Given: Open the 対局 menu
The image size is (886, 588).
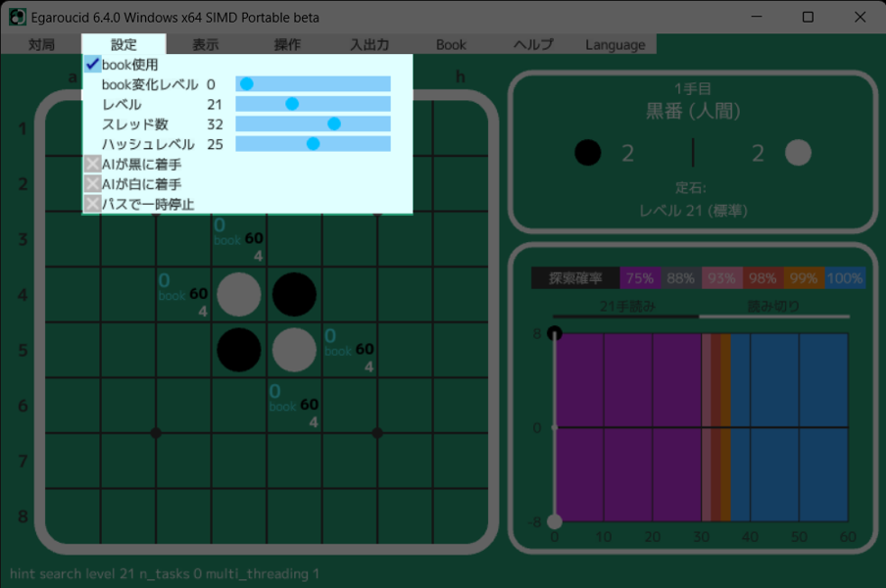Looking at the screenshot, I should [x=41, y=45].
